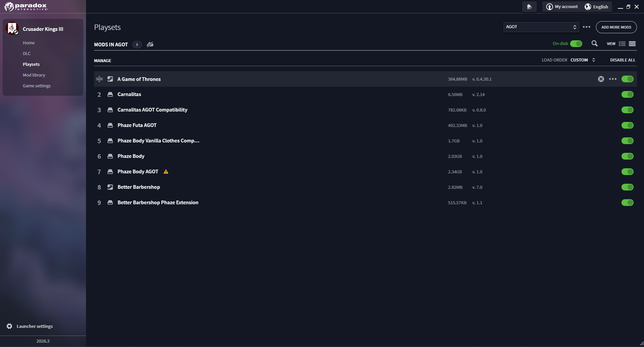Open the Mod library

34,75
